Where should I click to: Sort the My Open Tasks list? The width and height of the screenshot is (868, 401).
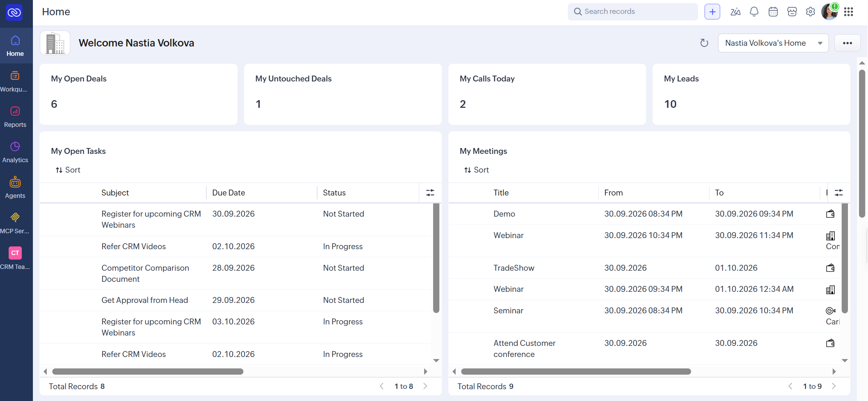point(68,170)
